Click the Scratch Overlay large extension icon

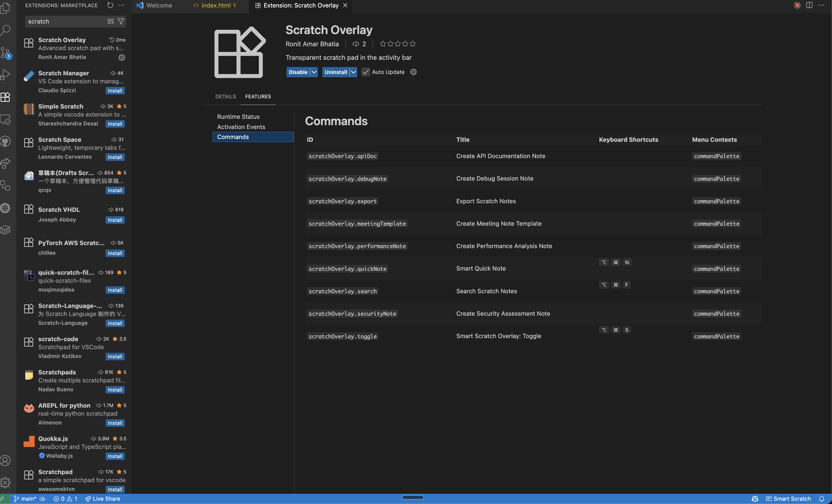[240, 52]
